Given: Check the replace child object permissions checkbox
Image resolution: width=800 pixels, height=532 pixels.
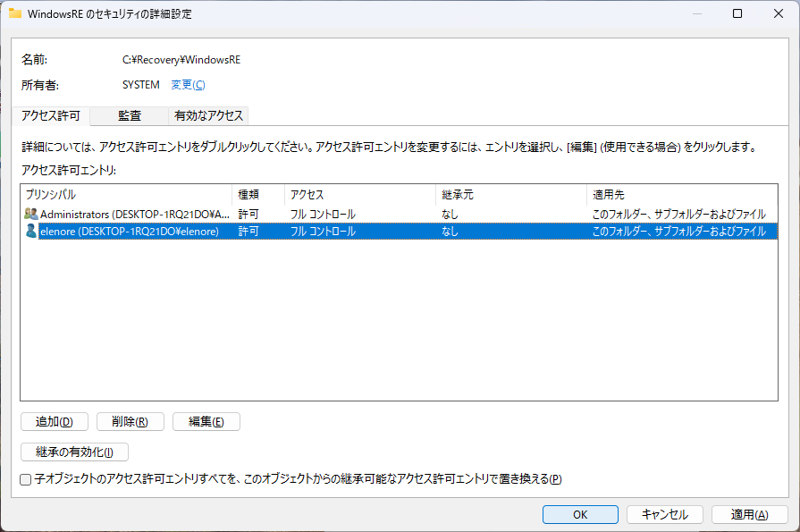Looking at the screenshot, I should (x=26, y=479).
